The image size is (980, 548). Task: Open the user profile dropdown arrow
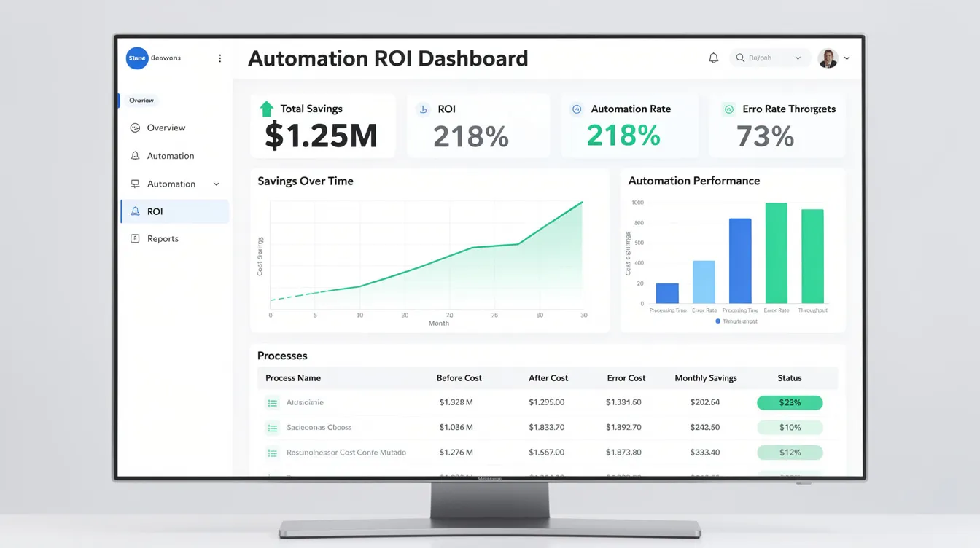coord(846,58)
